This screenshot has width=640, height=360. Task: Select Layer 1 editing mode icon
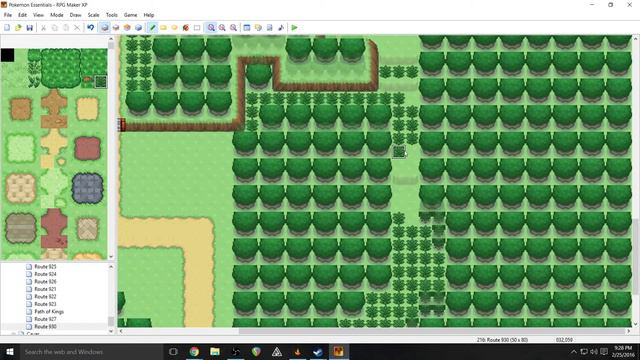click(x=105, y=28)
